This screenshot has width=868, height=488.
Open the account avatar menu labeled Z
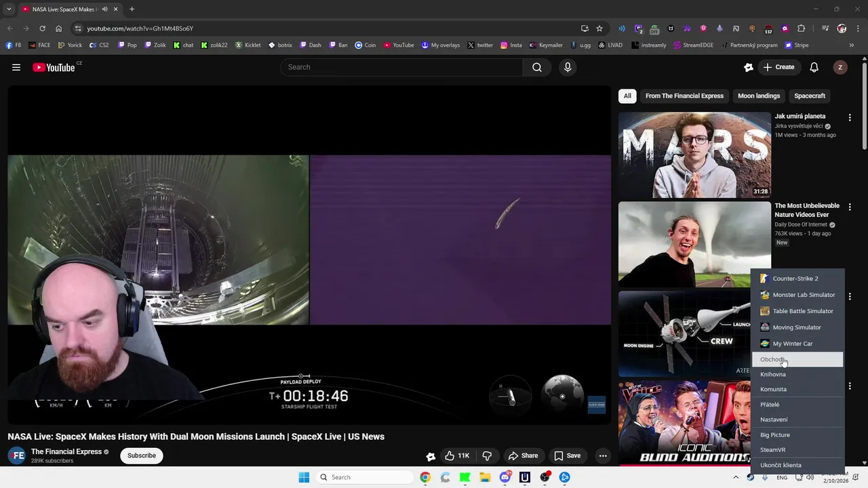coord(840,67)
